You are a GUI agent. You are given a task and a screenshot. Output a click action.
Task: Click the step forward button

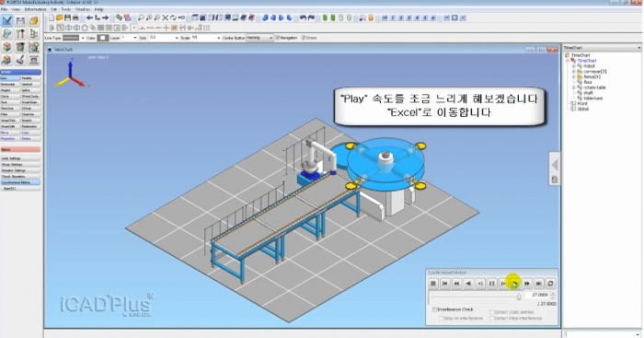click(x=503, y=284)
